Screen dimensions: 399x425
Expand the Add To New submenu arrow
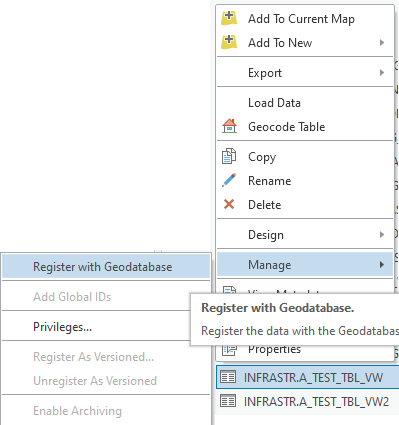[x=382, y=42]
